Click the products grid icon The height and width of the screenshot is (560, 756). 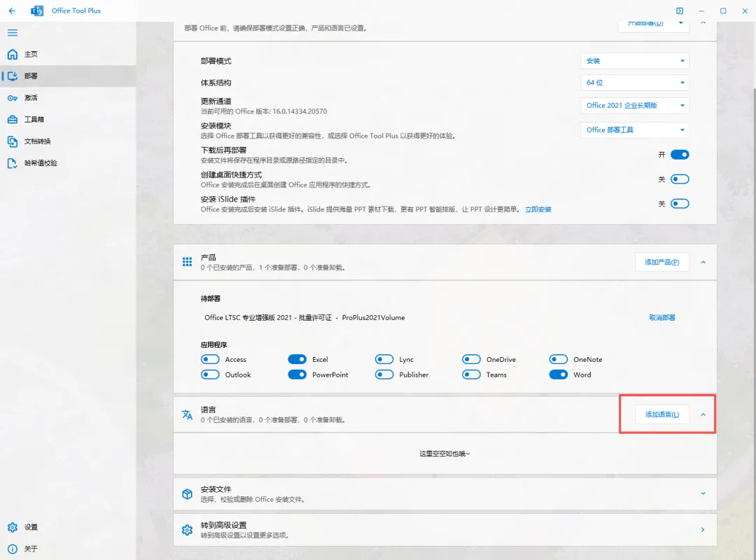click(x=187, y=262)
